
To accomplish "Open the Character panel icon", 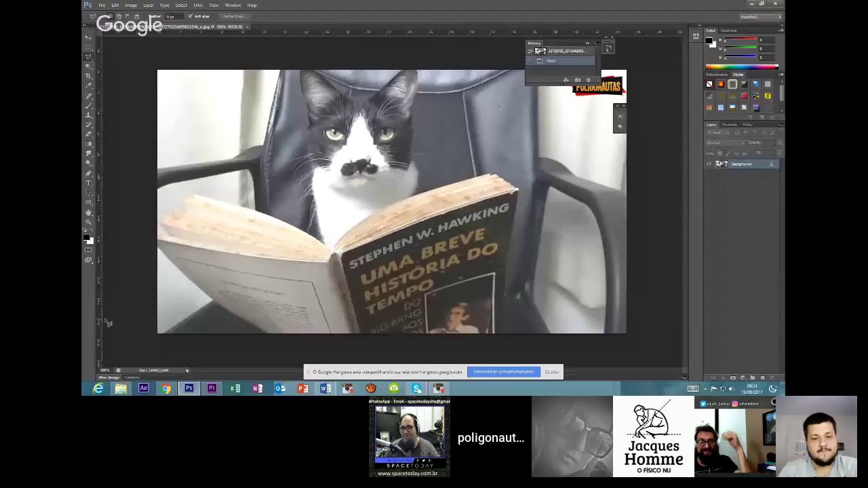I will pyautogui.click(x=620, y=117).
